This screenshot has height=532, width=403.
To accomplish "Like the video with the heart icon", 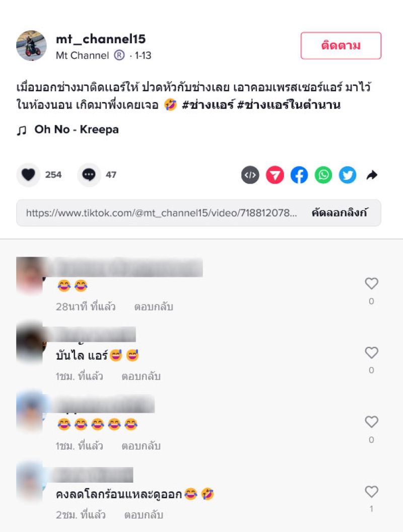I will 29,175.
